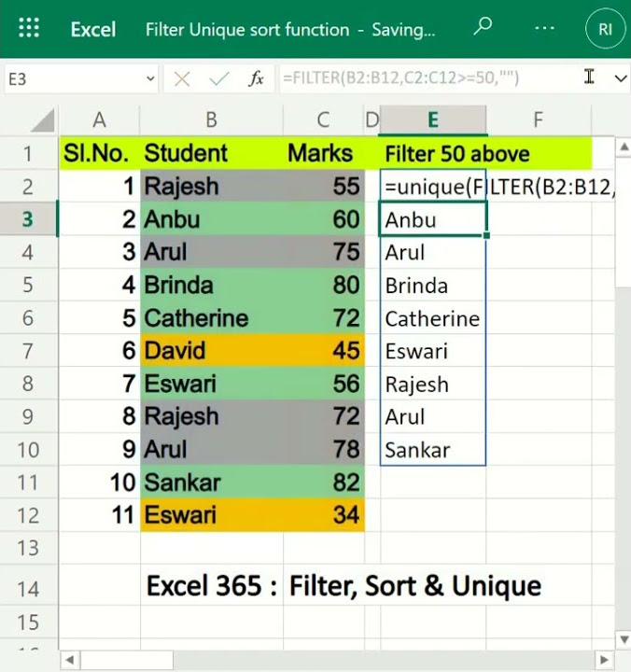Click the fill handle of cell E3
This screenshot has width=631, height=672.
486,235
